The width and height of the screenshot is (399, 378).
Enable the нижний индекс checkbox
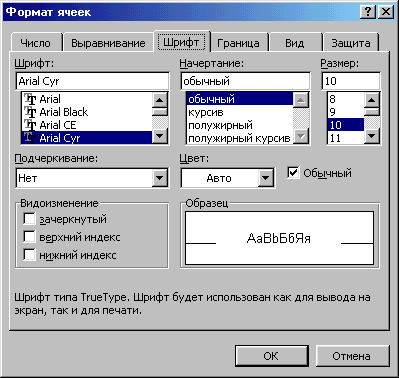29,255
